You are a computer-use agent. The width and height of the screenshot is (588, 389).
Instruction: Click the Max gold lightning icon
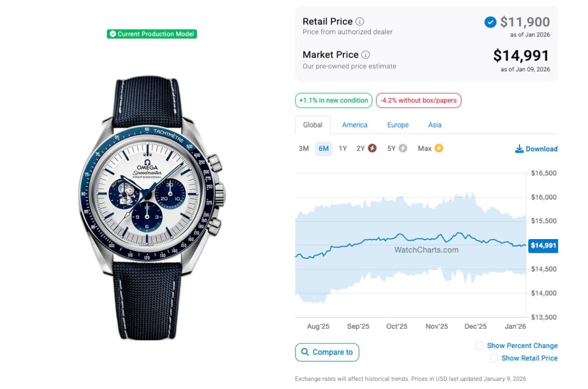(439, 148)
